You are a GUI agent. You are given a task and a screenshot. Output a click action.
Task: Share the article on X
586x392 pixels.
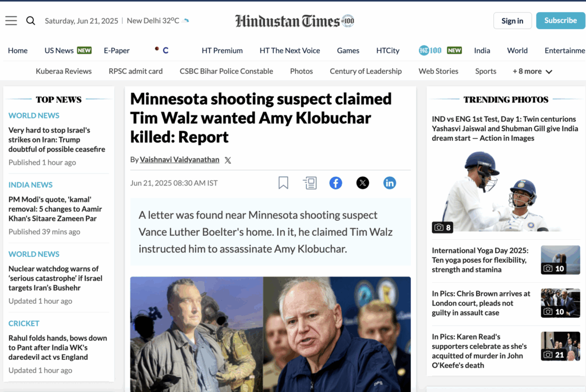pyautogui.click(x=362, y=183)
